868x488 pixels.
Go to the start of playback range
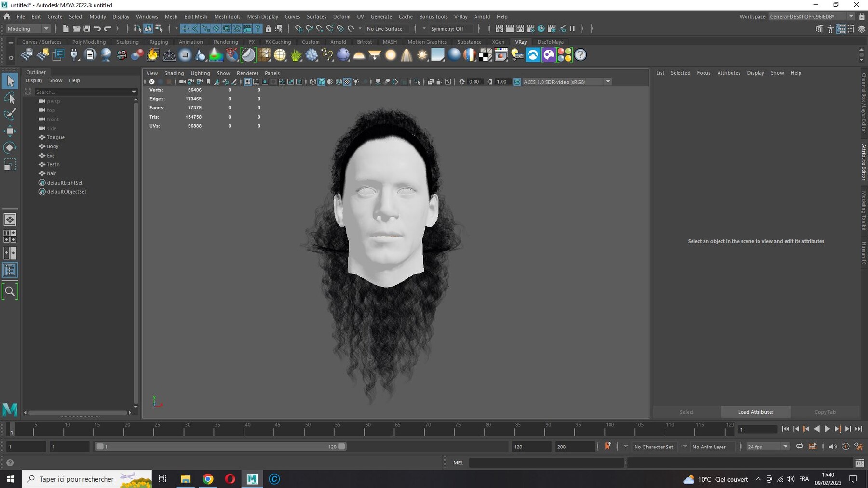786,429
